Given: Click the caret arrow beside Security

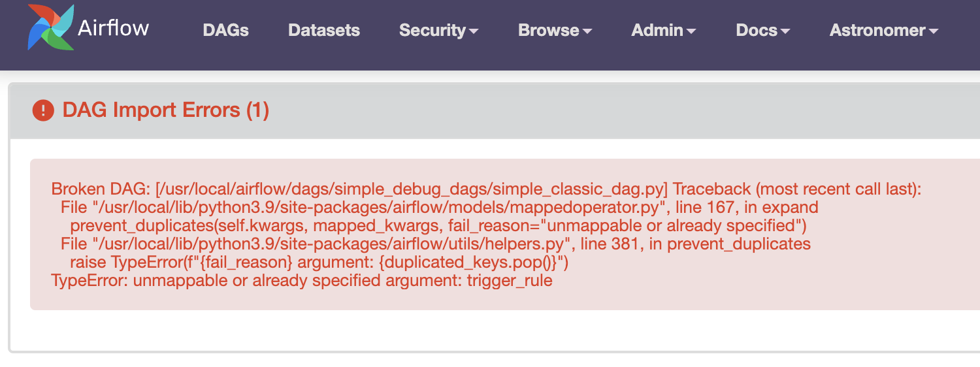Looking at the screenshot, I should (474, 31).
